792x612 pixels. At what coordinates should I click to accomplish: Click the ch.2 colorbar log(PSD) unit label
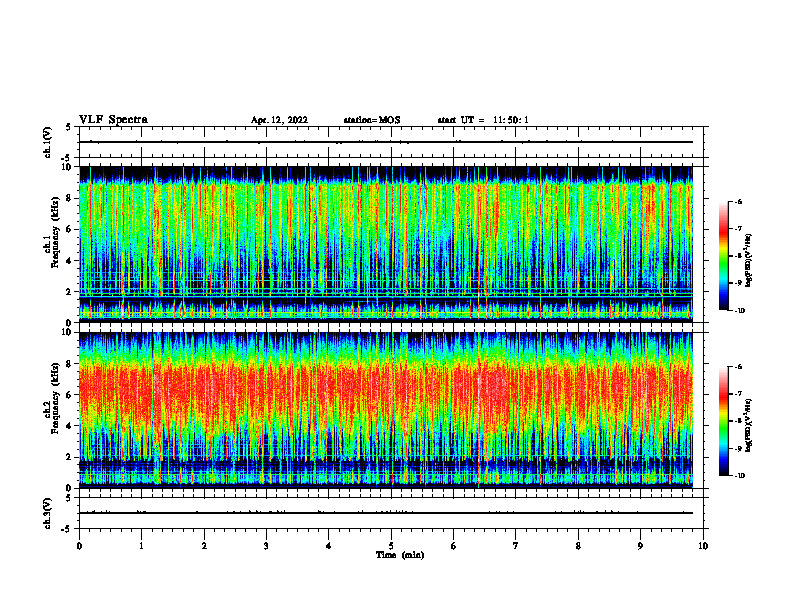coord(749,426)
